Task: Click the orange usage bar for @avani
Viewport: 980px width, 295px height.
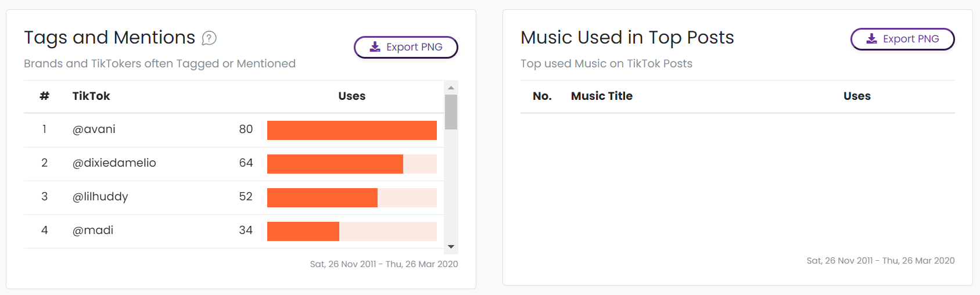Action: (x=352, y=130)
